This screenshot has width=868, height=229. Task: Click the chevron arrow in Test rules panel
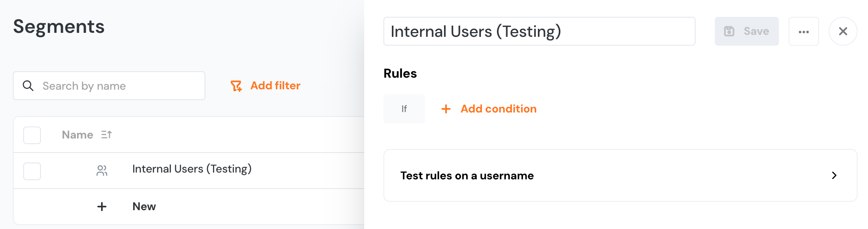pos(834,175)
